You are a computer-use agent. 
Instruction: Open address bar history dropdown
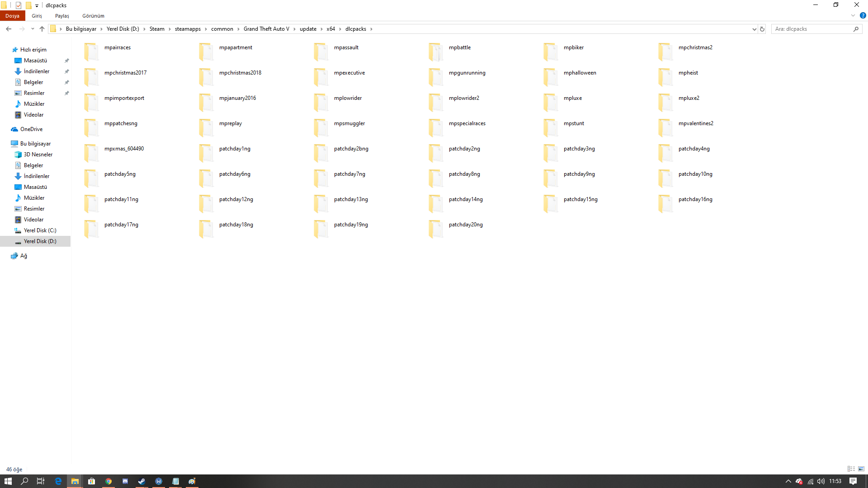click(754, 29)
